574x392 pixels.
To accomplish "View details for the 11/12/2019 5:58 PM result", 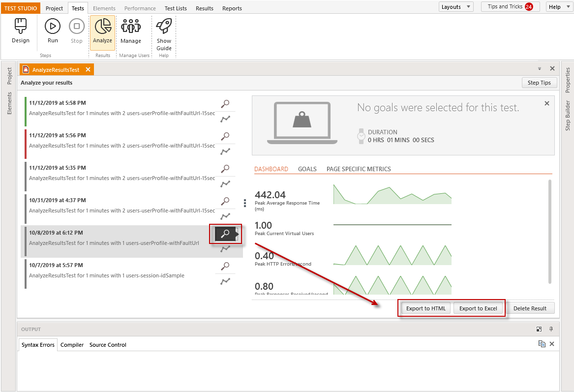I will click(225, 104).
